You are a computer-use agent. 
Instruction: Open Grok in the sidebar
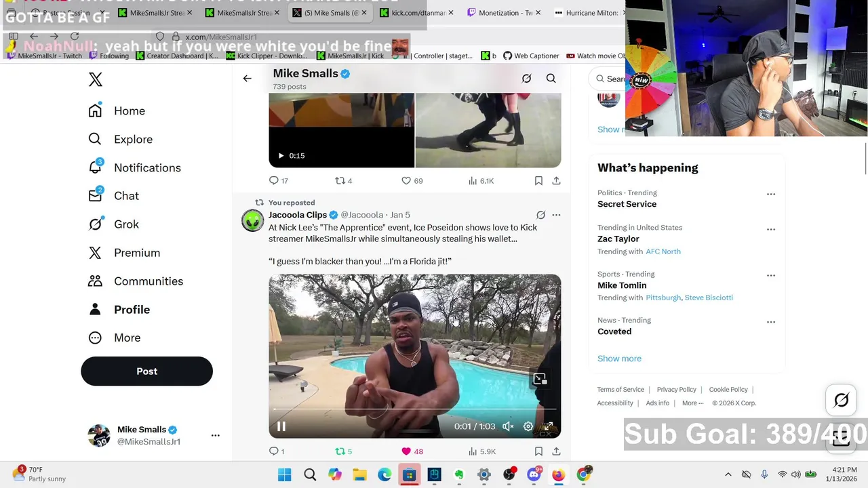pyautogui.click(x=113, y=224)
